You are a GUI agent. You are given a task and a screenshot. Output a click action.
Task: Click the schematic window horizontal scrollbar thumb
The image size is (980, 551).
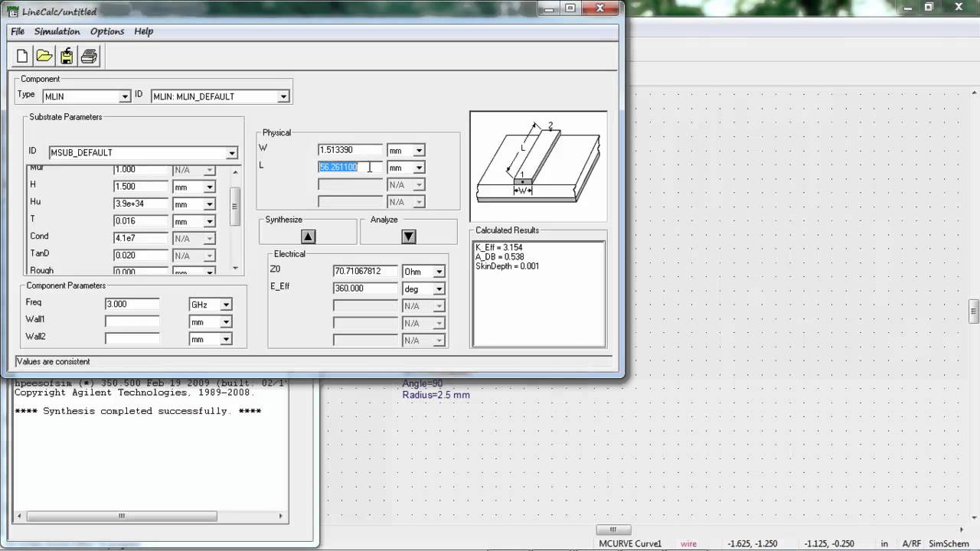613,530
